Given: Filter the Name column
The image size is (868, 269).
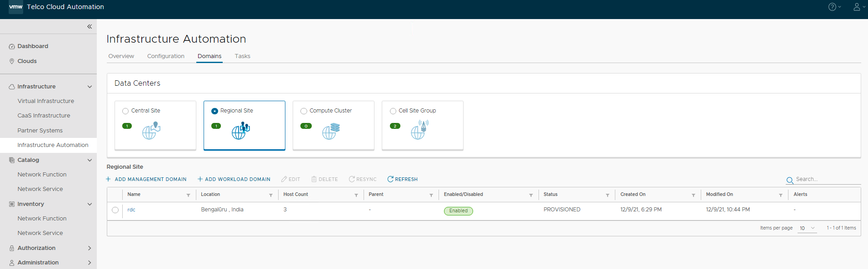Looking at the screenshot, I should (188, 195).
